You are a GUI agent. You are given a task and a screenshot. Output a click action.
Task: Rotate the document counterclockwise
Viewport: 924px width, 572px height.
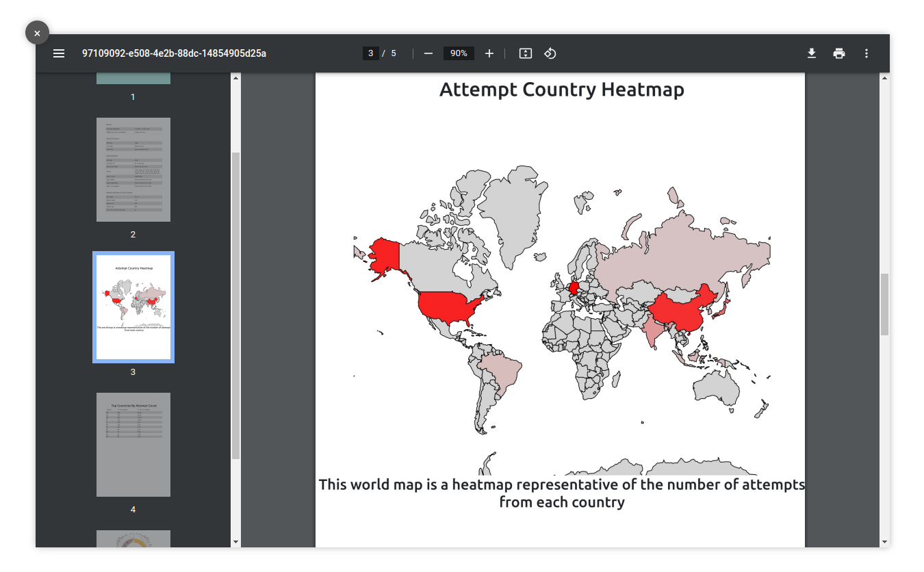pyautogui.click(x=550, y=53)
